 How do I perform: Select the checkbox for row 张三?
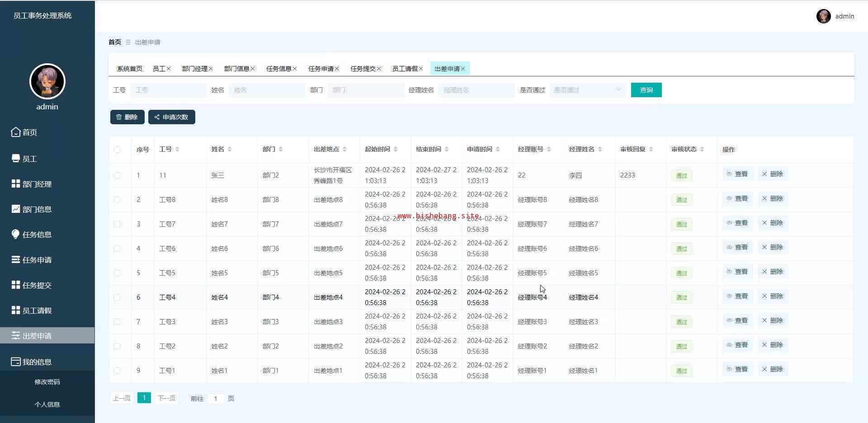(x=118, y=175)
